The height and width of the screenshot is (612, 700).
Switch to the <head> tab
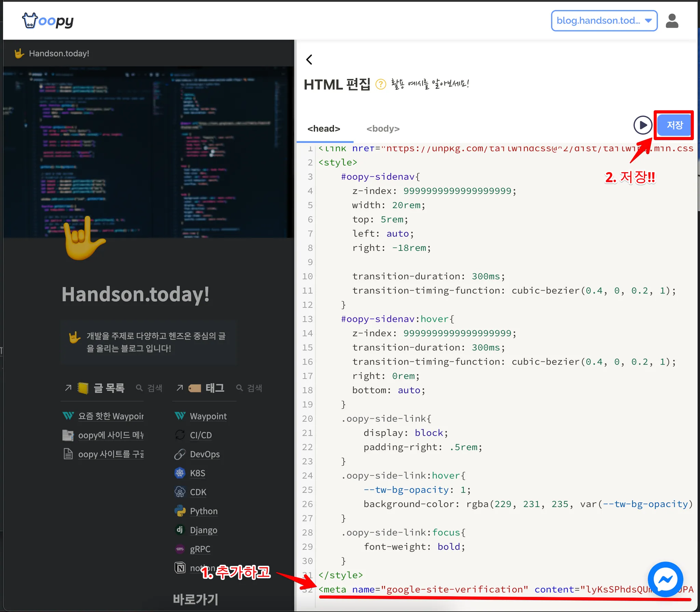click(x=324, y=129)
